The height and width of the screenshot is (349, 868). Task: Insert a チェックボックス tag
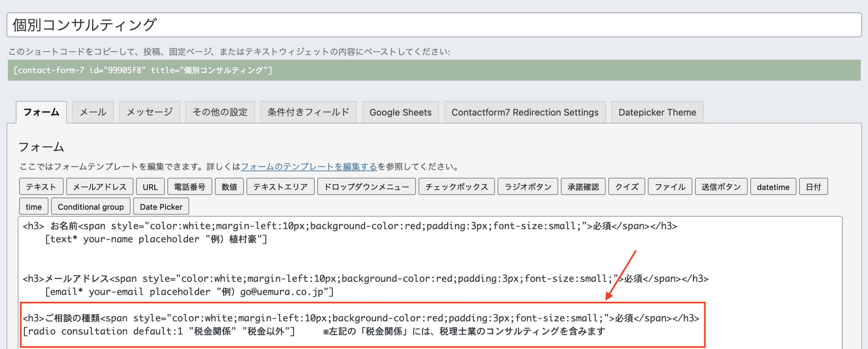click(x=456, y=187)
